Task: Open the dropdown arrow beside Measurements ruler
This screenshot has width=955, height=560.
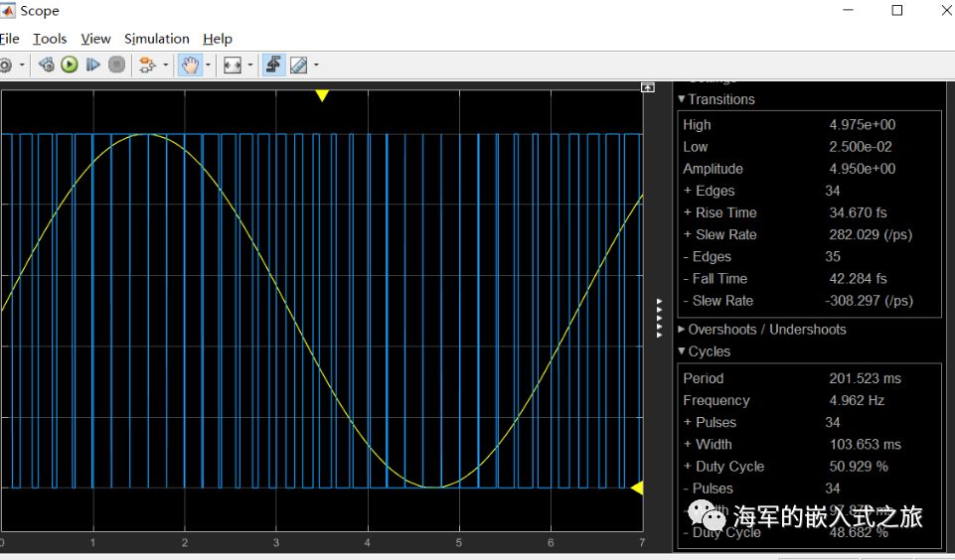Action: coord(317,65)
